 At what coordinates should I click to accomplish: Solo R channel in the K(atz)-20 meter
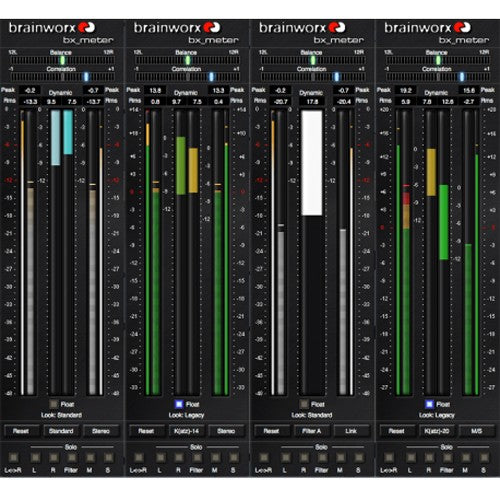pos(429,457)
